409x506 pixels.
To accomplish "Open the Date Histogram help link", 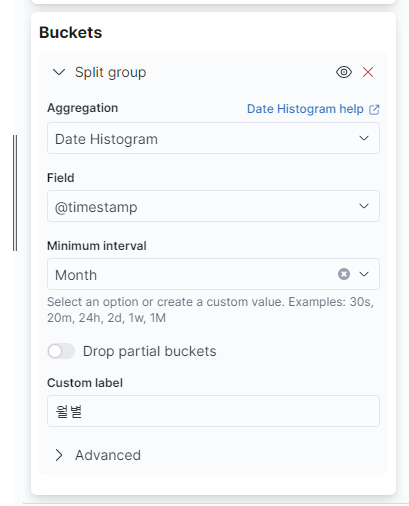I will tap(305, 109).
